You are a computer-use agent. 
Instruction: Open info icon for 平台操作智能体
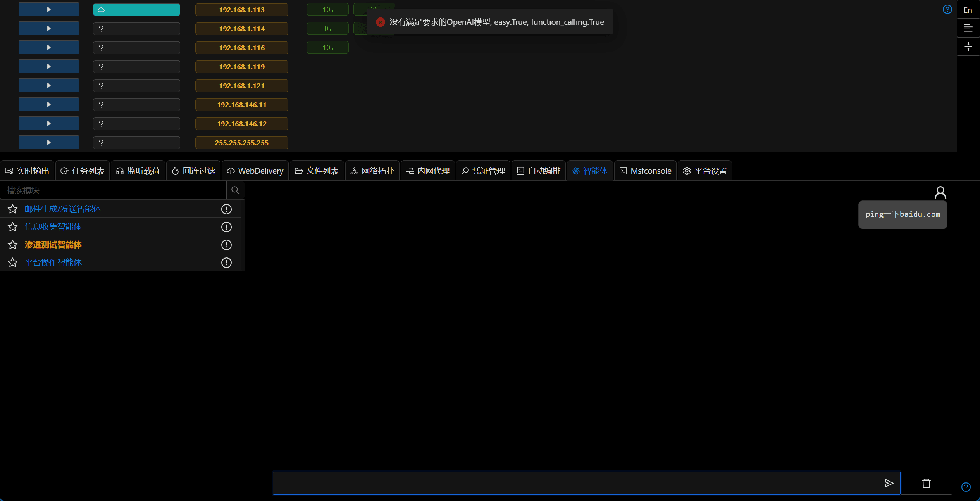[226, 263]
